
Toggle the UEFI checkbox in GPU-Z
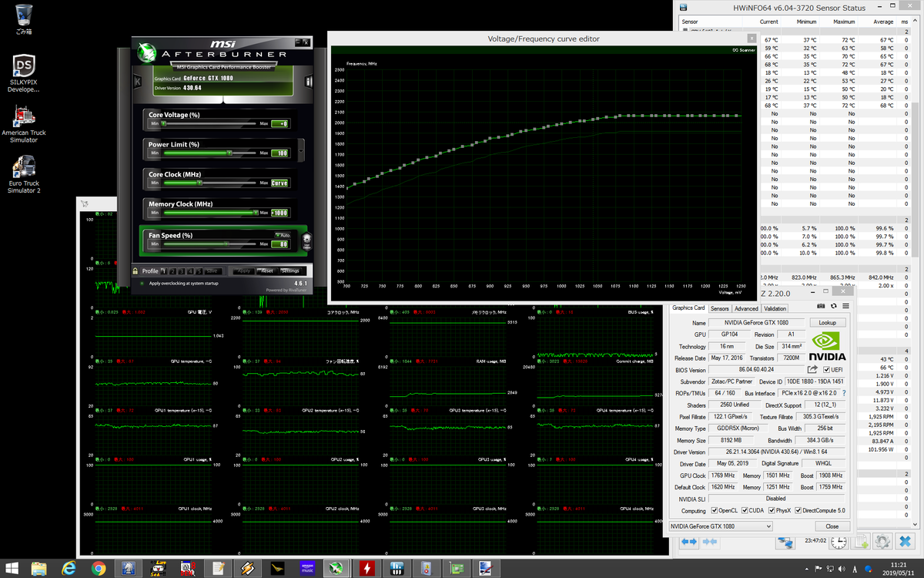point(827,370)
